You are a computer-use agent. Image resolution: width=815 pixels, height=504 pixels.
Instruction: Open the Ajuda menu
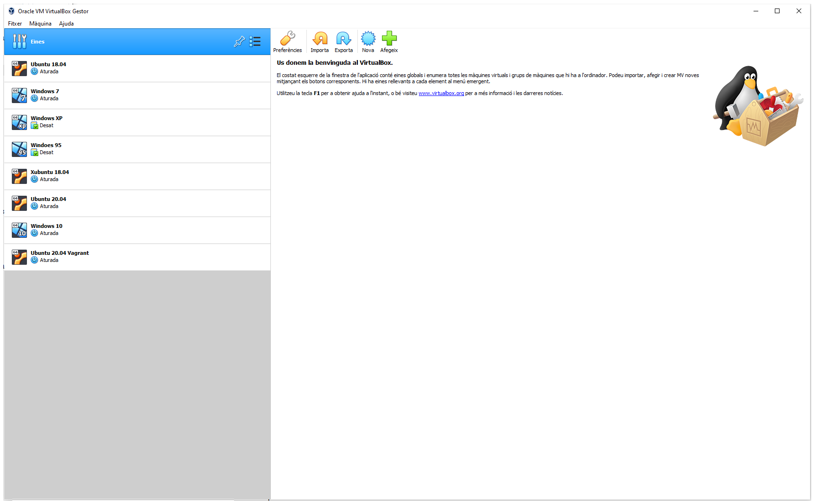coord(66,24)
